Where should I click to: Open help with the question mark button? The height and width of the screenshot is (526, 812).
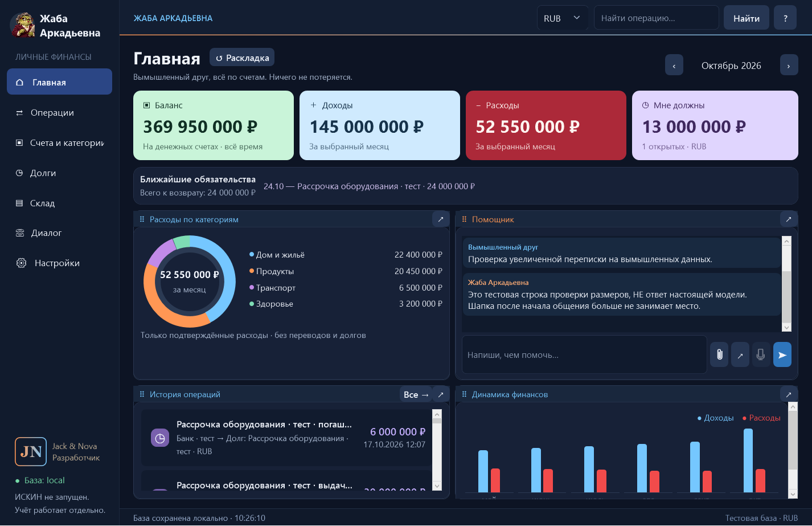(x=785, y=18)
